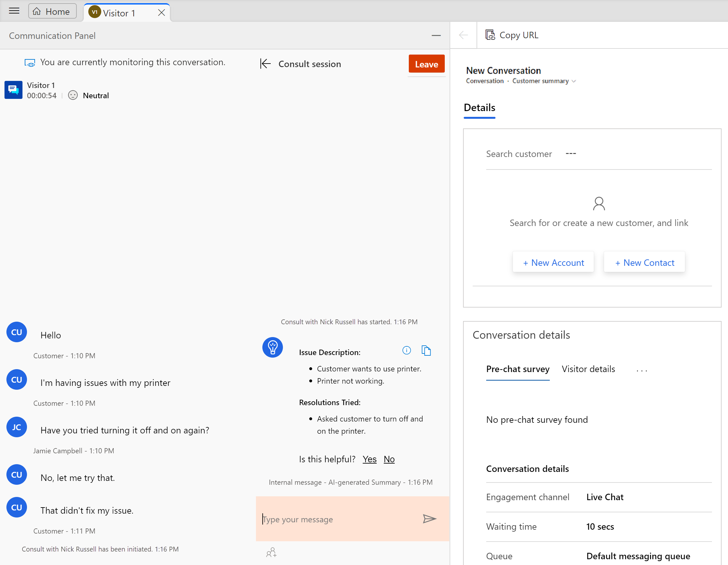Click the send message arrow icon

click(x=429, y=519)
